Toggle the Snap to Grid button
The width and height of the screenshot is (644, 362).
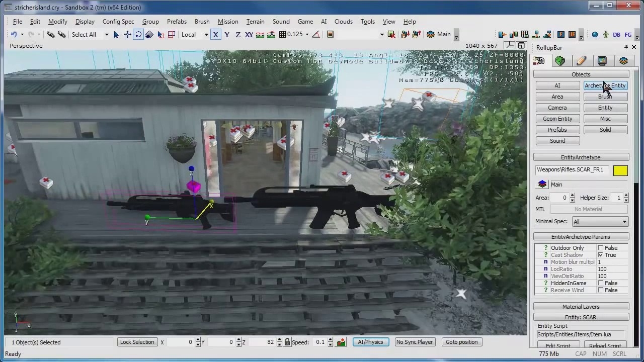click(283, 35)
